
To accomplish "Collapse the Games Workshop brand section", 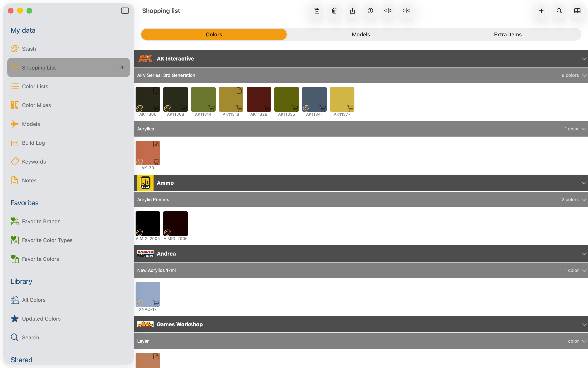I will tap(584, 325).
